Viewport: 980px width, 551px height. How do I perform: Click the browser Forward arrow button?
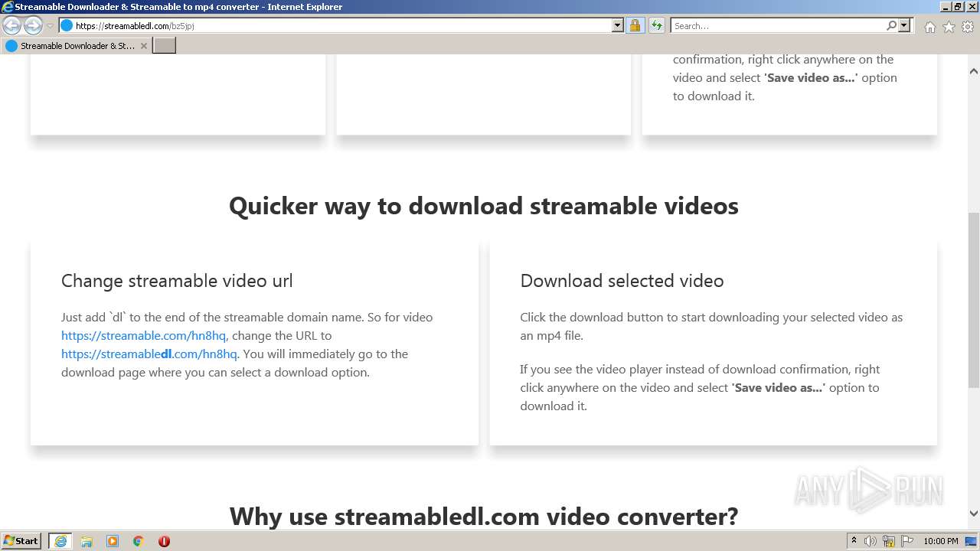pos(33,26)
